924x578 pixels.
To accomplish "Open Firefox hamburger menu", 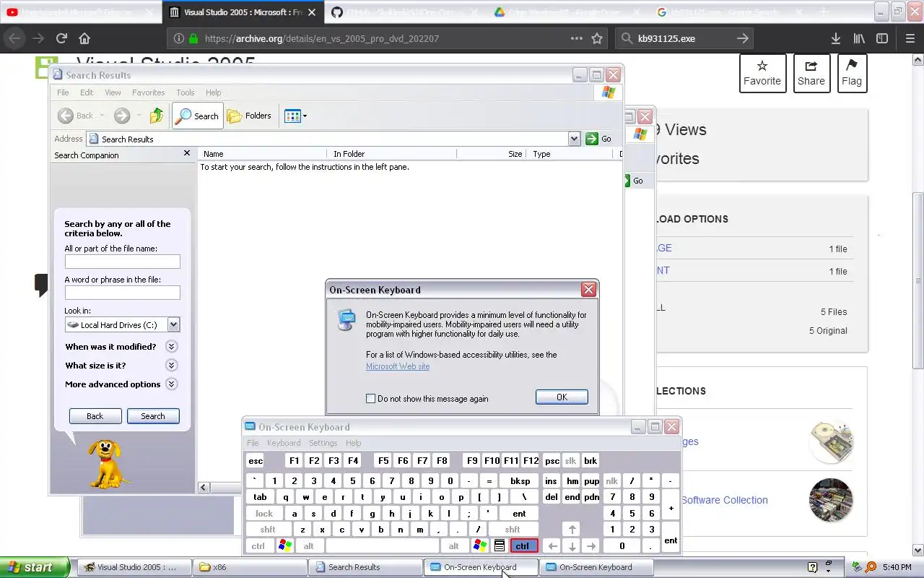I will tap(910, 38).
